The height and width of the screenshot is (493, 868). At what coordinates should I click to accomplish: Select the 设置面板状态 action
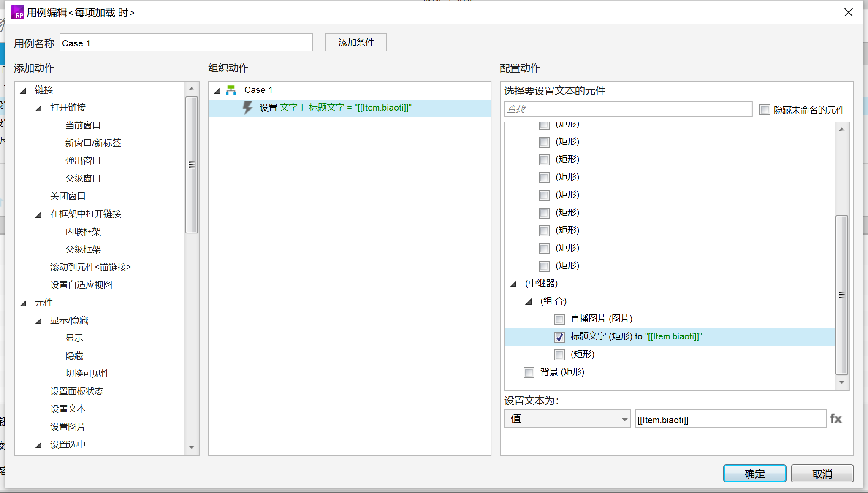click(77, 391)
